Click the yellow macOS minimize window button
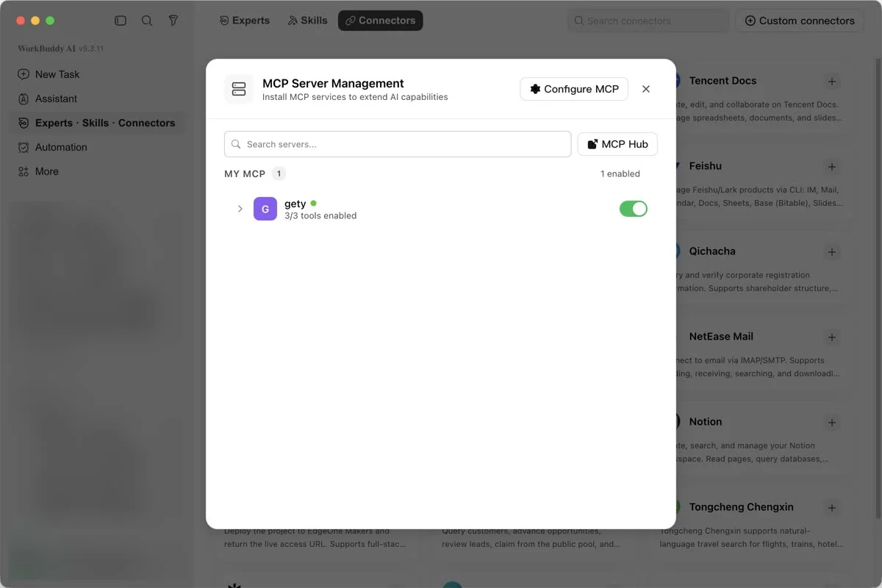This screenshot has height=588, width=882. click(35, 21)
